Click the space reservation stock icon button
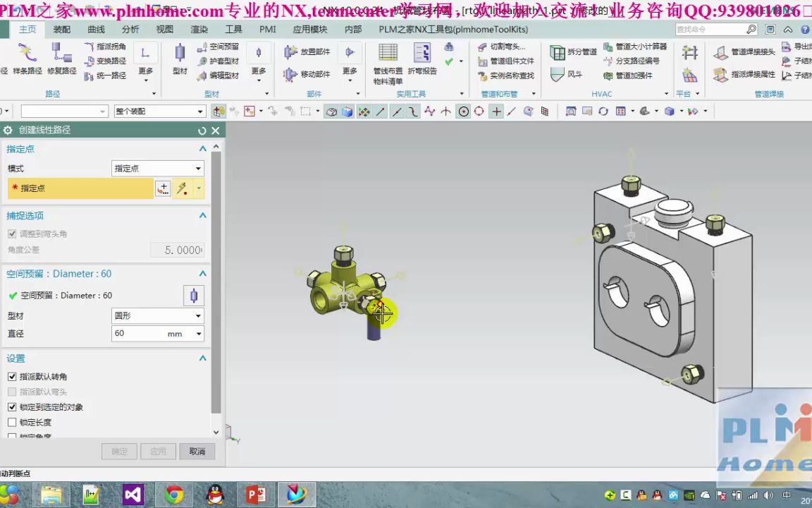The image size is (812, 508). coord(194,296)
